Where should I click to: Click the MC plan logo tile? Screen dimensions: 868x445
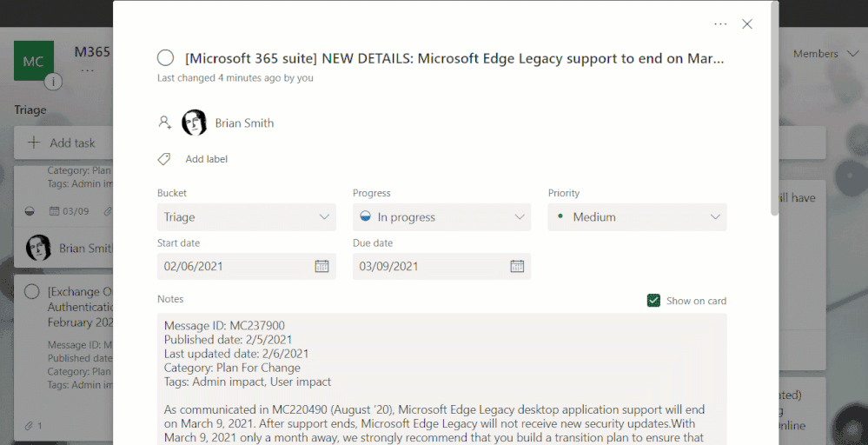click(x=34, y=61)
